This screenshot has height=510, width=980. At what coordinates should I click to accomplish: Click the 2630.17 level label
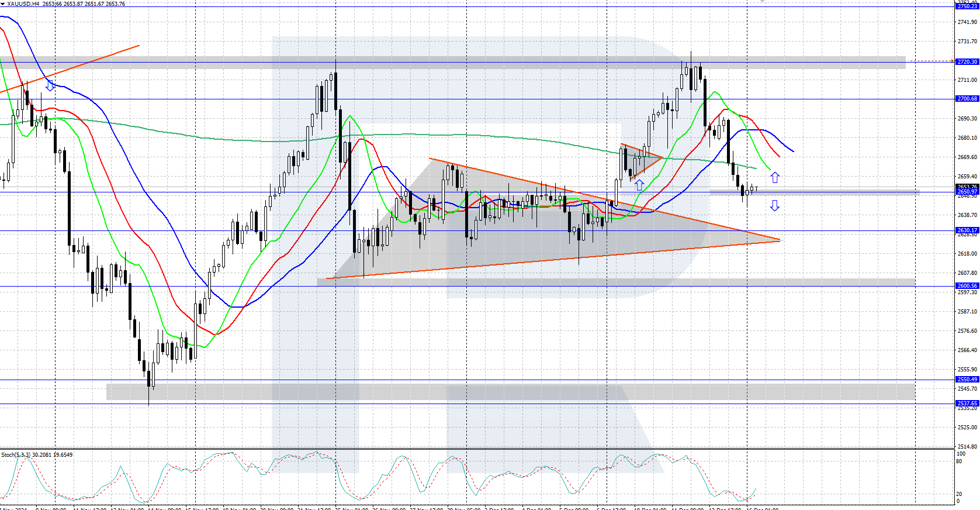point(967,230)
